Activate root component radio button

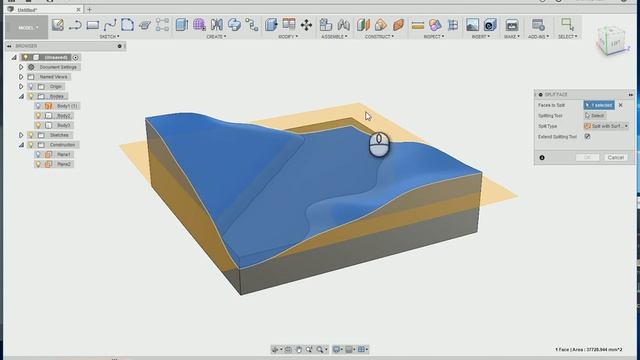click(76, 58)
